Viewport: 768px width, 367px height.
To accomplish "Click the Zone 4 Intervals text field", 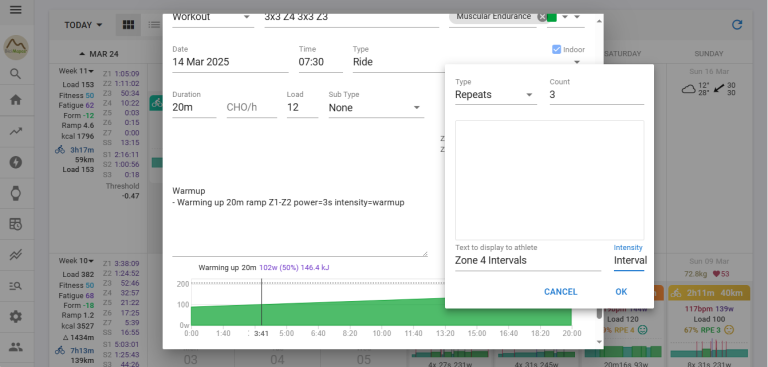I will (528, 260).
